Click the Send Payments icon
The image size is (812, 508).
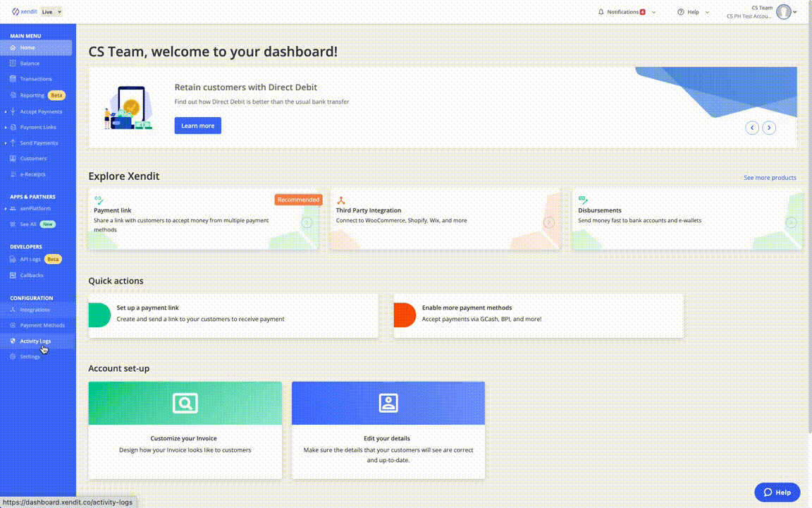(x=13, y=143)
